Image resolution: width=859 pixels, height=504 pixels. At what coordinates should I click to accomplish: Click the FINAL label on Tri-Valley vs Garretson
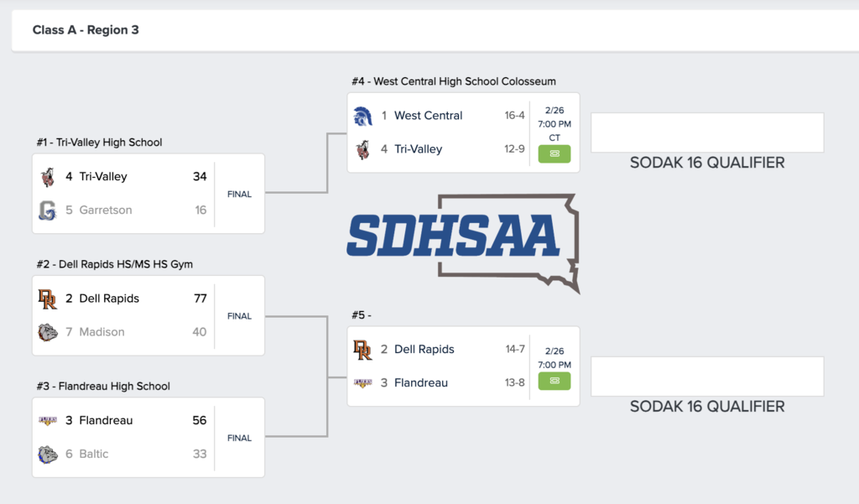239,193
